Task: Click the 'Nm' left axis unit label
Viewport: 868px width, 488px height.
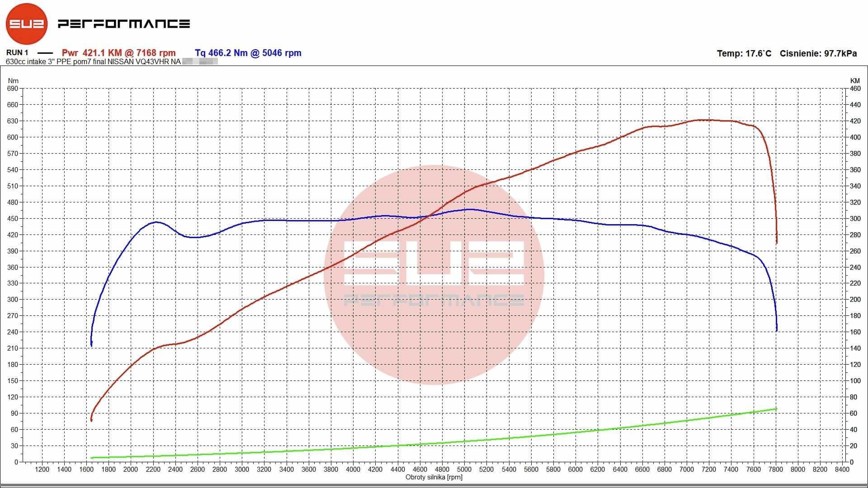Action: click(x=13, y=81)
